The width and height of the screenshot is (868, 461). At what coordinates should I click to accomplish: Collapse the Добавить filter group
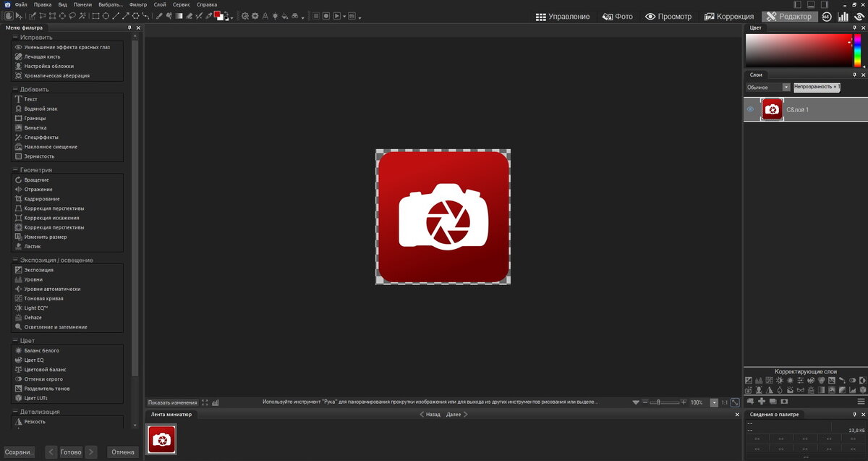pos(15,89)
